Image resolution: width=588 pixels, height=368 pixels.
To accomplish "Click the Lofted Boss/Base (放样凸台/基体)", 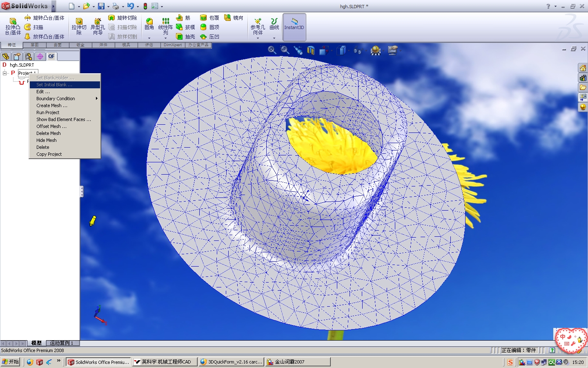I will [x=44, y=36].
